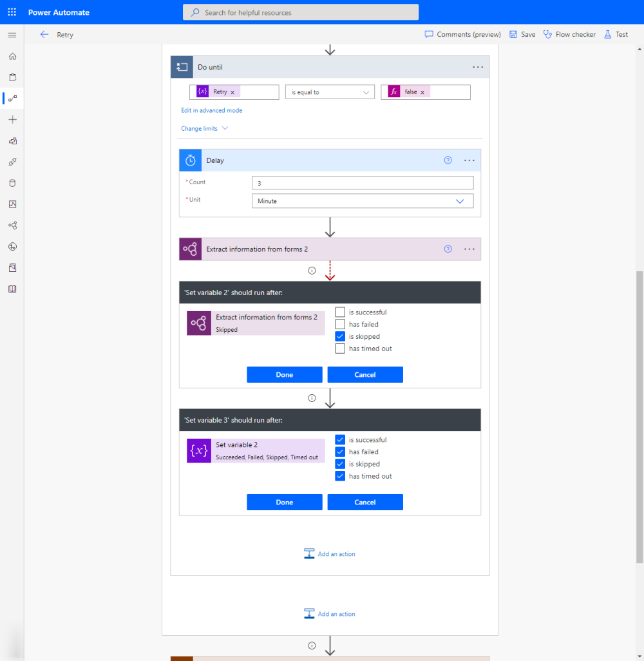
Task: Uncheck 'has failed' for Set variable 3
Action: click(x=340, y=452)
